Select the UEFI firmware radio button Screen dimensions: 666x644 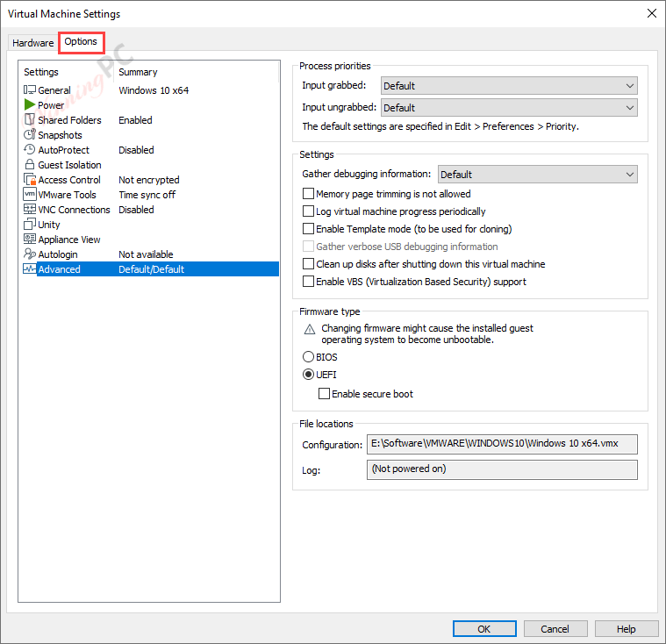click(x=308, y=375)
